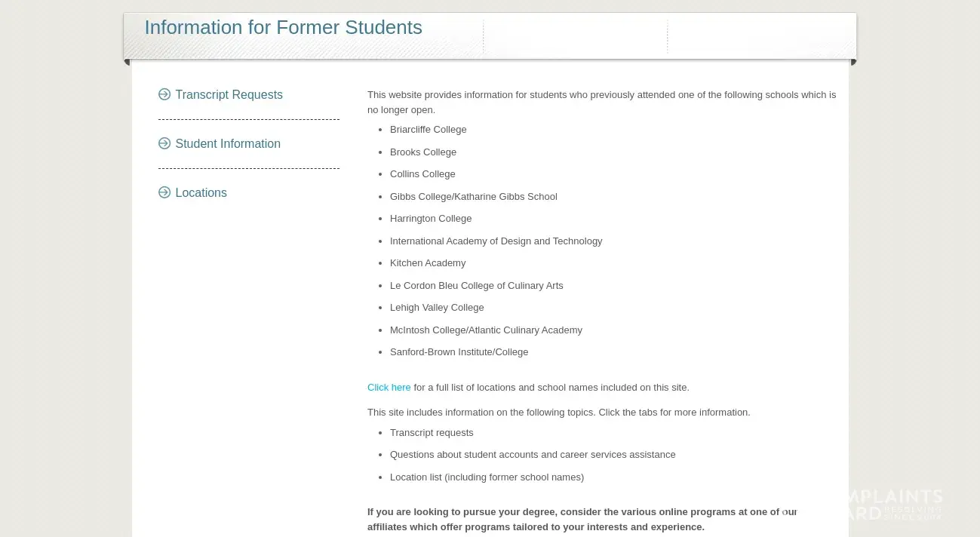The height and width of the screenshot is (537, 980).
Task: Click International Academy of Design and Technology
Action: pos(496,241)
